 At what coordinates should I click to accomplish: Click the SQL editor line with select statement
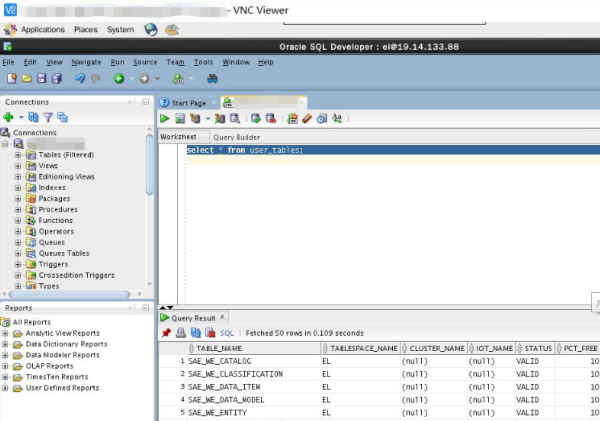(393, 150)
